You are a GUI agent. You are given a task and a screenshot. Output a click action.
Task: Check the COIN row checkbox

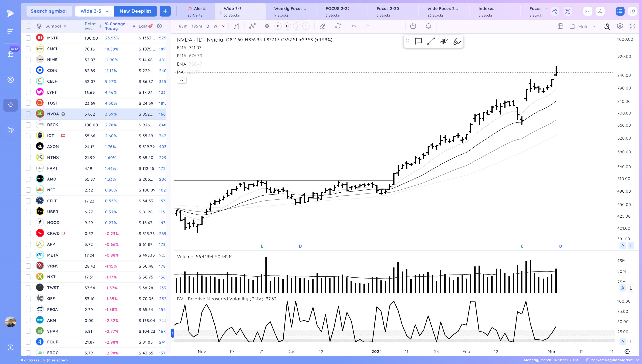tap(28, 71)
